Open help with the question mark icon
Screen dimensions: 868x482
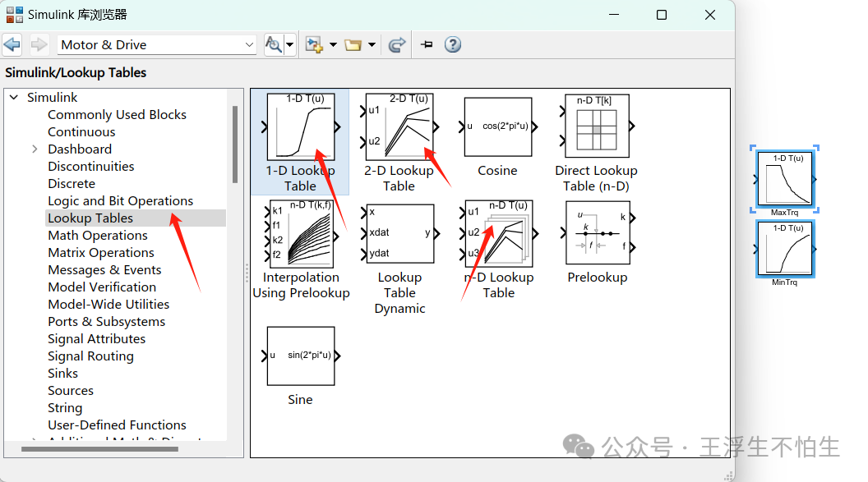pyautogui.click(x=453, y=44)
